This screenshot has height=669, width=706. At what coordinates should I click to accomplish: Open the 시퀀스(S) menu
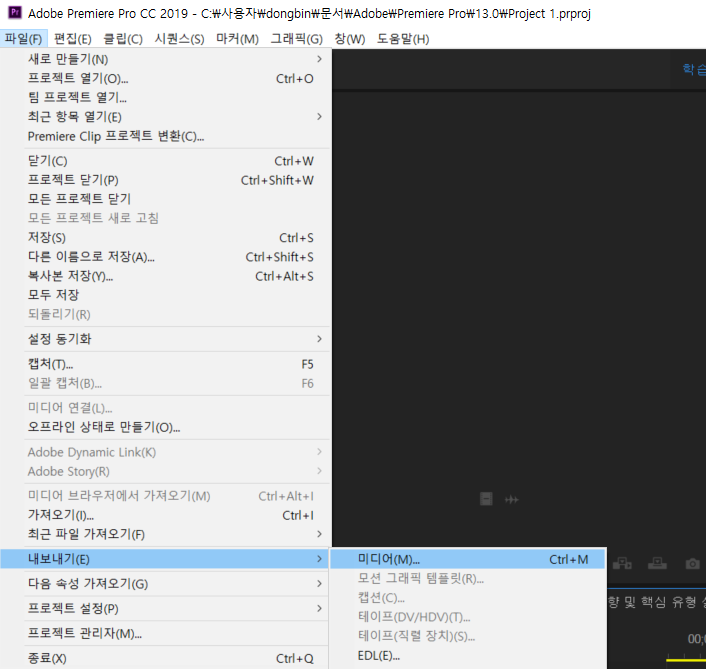(x=179, y=39)
